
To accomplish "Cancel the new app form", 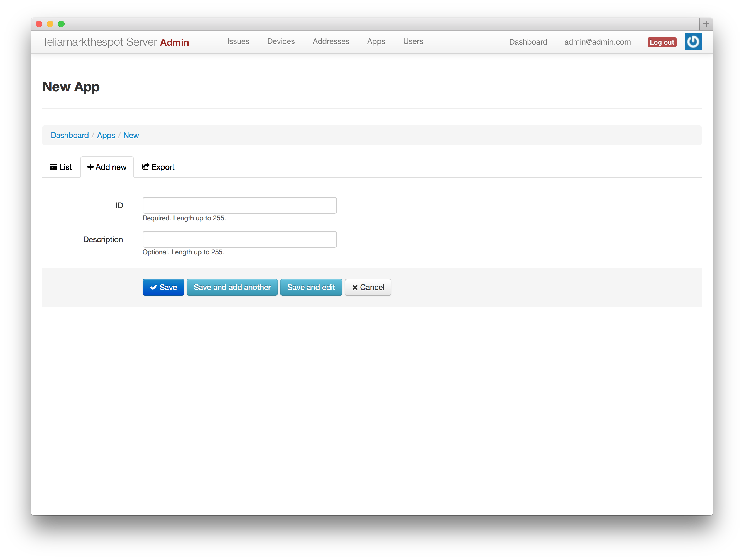I will pos(368,288).
